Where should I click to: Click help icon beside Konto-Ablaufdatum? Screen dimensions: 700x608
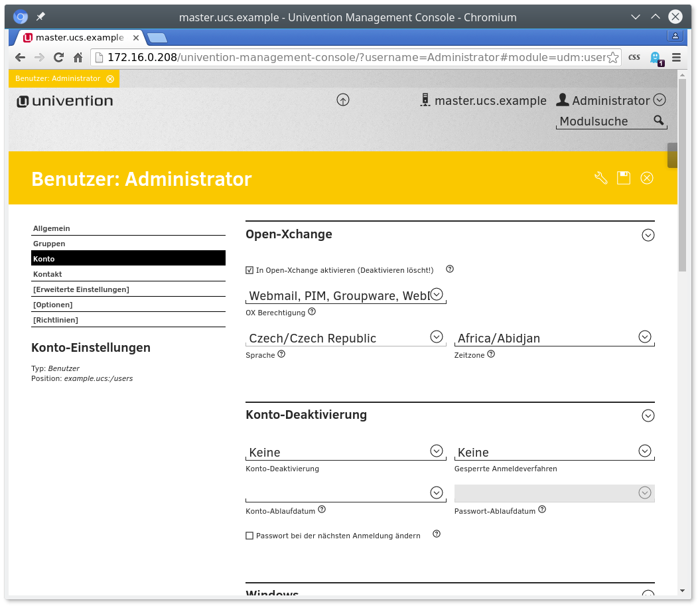(x=322, y=510)
